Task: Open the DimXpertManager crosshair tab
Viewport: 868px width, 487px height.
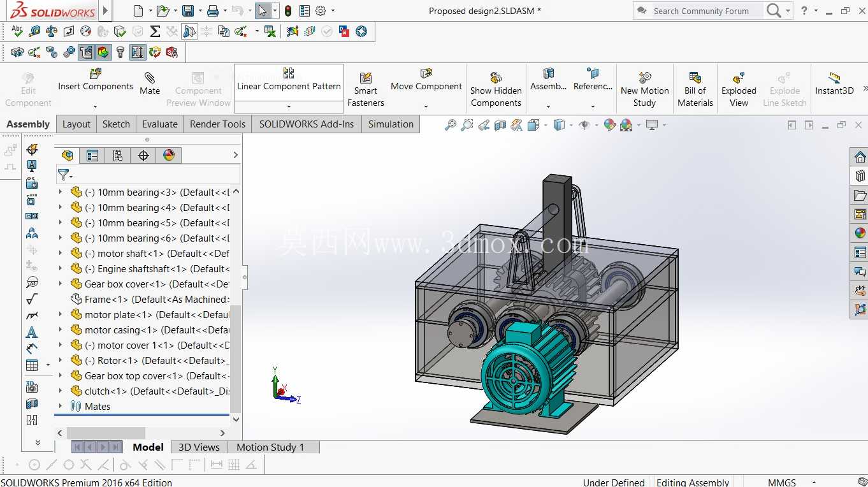Action: coord(143,155)
